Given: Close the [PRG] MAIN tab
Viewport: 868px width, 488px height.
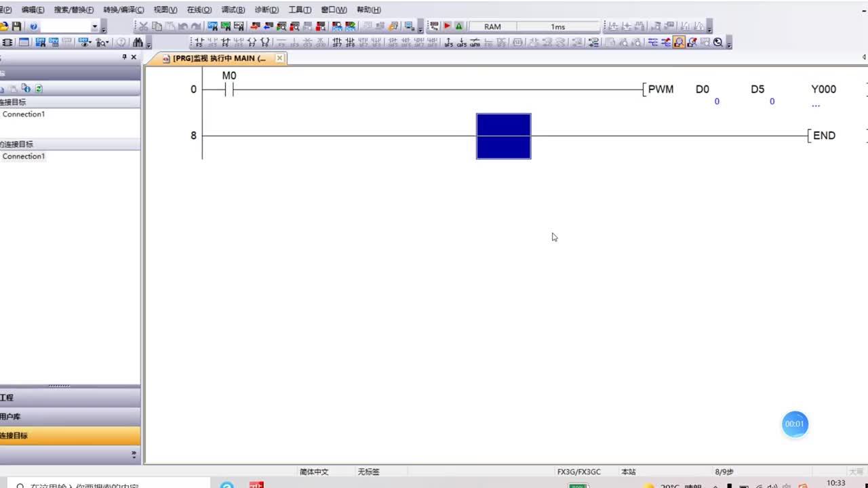Looking at the screenshot, I should coord(279,58).
